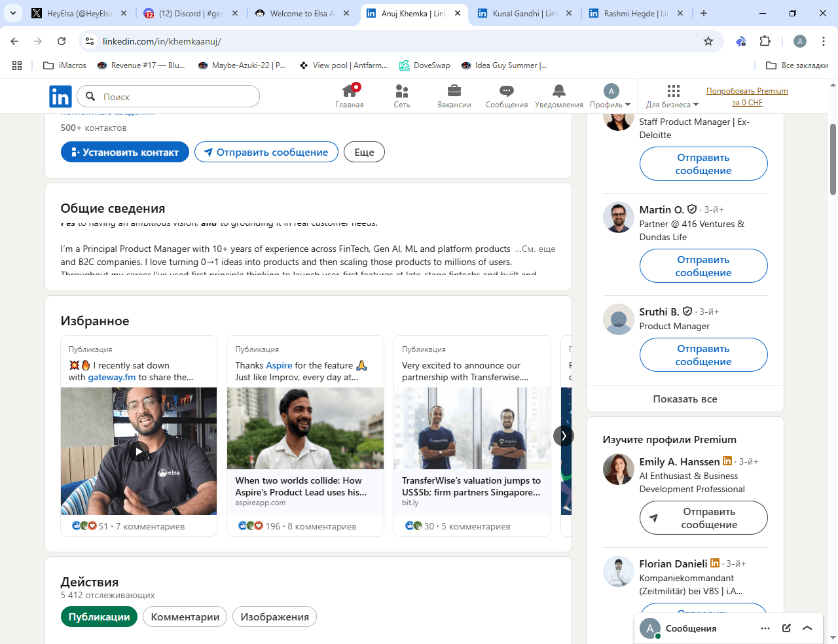Click Отправить сообщение to Anuj Khemka

[266, 152]
